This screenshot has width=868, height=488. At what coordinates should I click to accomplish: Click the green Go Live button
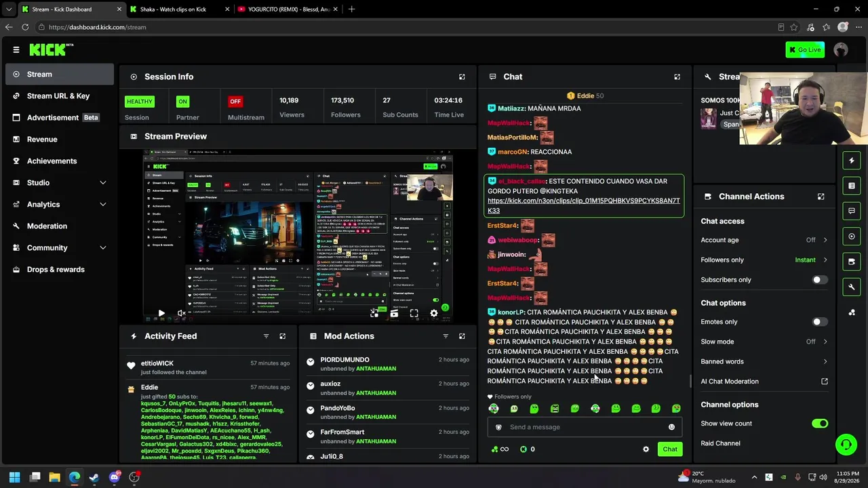805,49
